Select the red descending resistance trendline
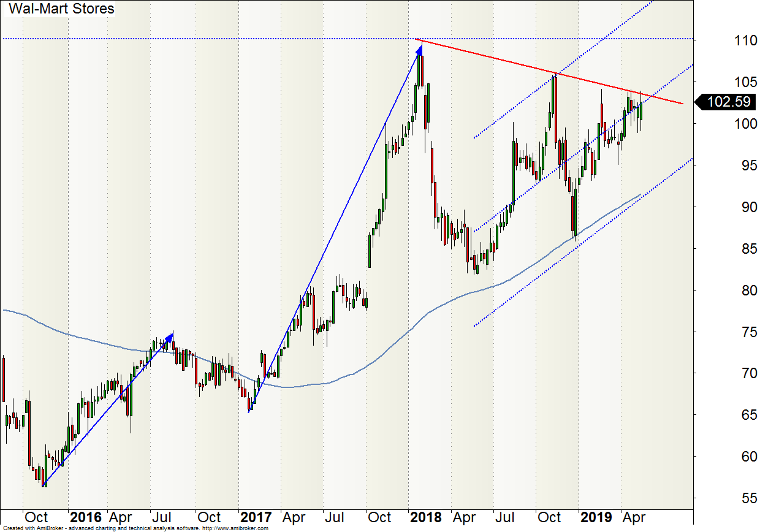 pos(549,71)
